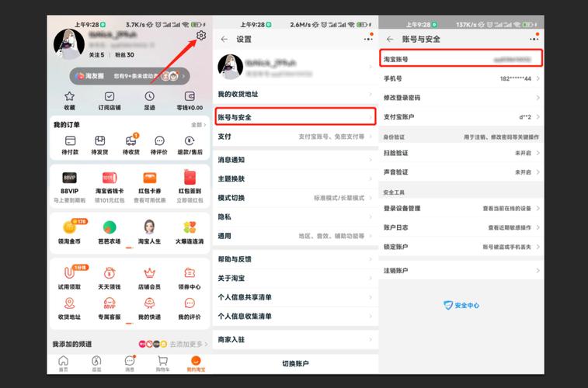588x388 pixels.
Task: Open 模式切换 mode switch row
Action: 295,198
